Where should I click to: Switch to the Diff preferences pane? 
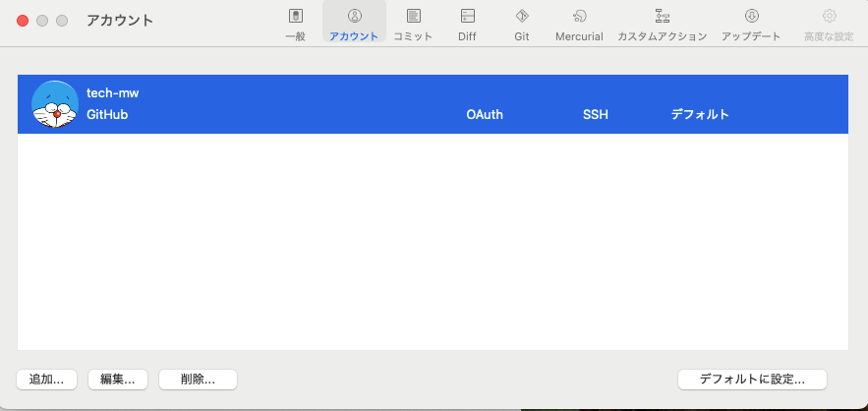click(x=467, y=25)
